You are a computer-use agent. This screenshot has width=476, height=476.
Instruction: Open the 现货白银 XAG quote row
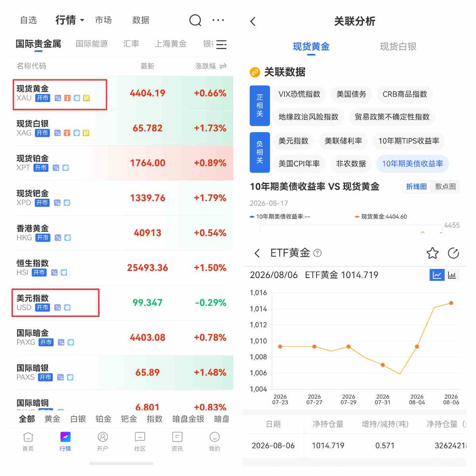tap(122, 128)
